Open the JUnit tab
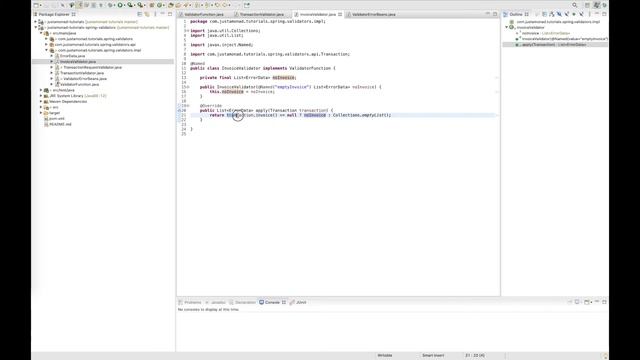 (x=298, y=302)
